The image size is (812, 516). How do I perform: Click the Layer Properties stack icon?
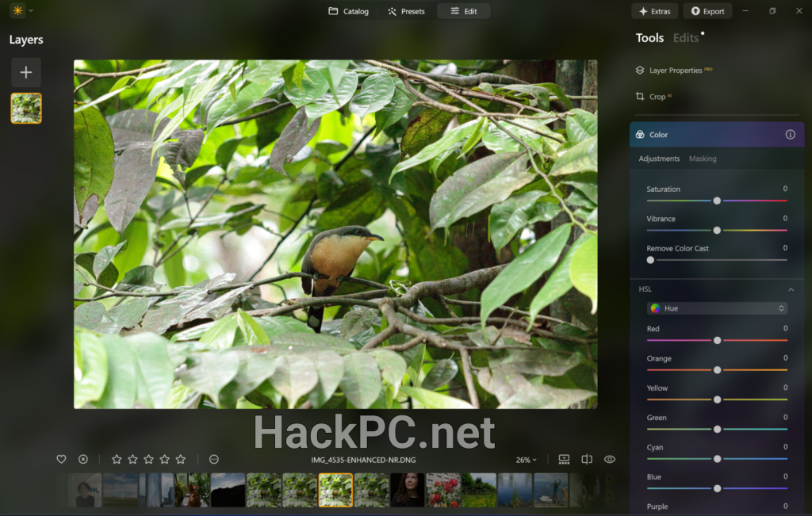pyautogui.click(x=640, y=70)
